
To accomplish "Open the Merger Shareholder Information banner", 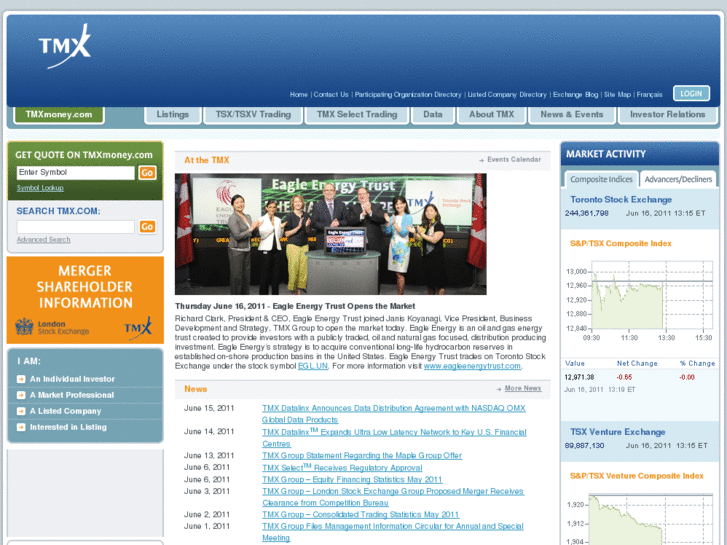I will pyautogui.click(x=85, y=300).
